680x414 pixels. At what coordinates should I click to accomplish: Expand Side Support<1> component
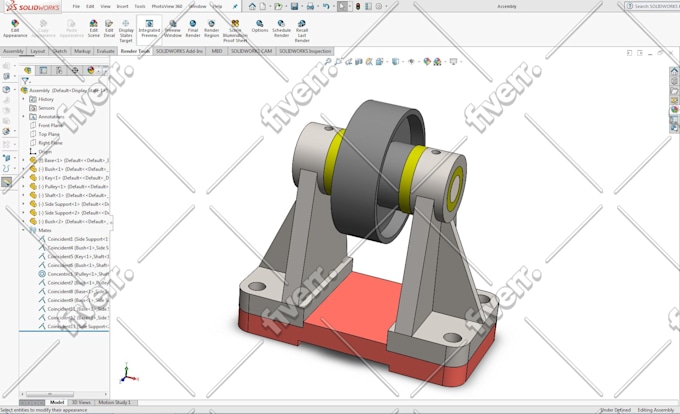[24, 204]
